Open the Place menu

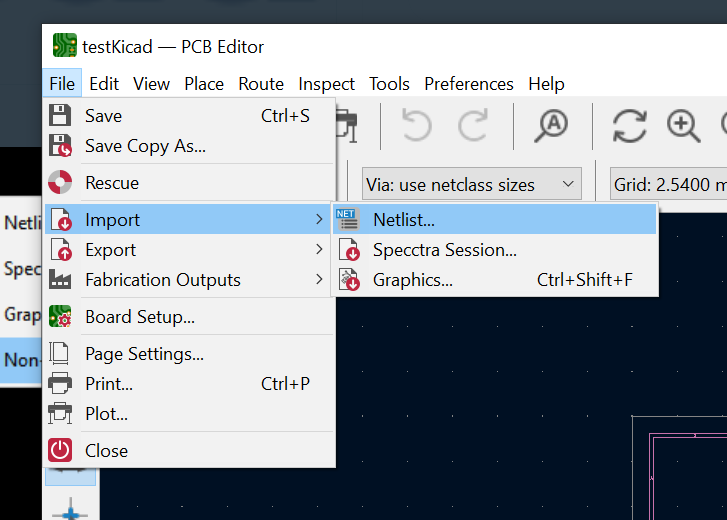click(204, 84)
